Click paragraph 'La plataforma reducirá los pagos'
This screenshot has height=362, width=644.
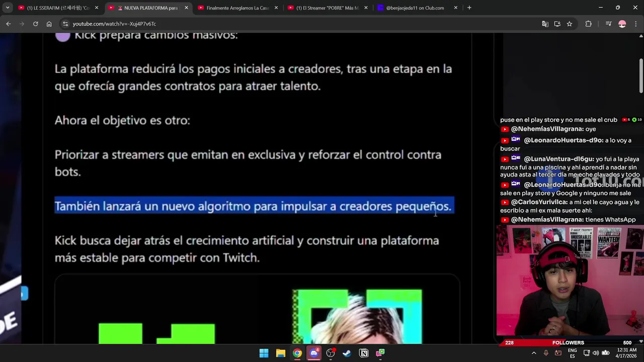(x=253, y=77)
